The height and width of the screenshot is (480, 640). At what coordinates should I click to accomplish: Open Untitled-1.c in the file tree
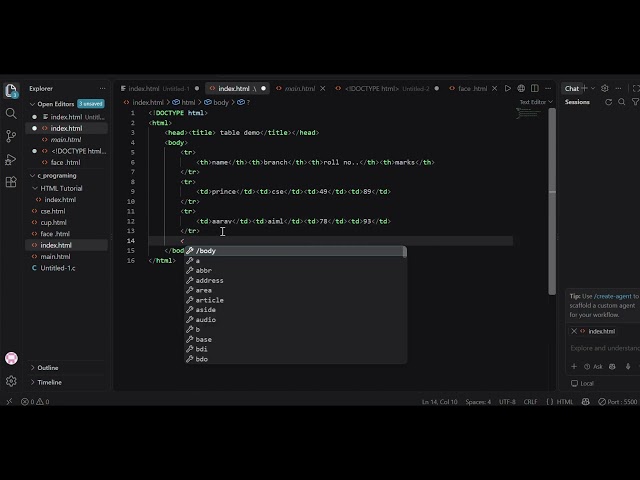(67, 268)
